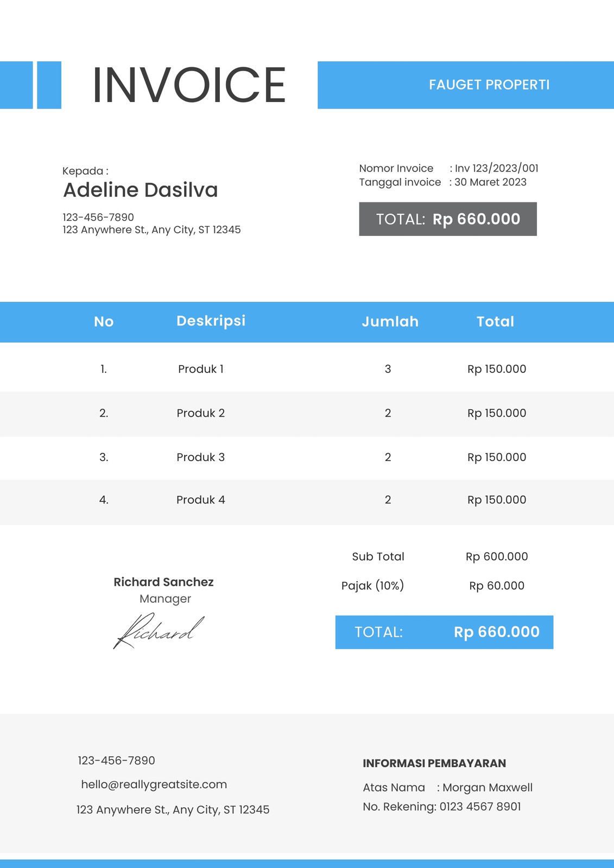Select the Total column header
614x868 pixels.
click(x=495, y=321)
